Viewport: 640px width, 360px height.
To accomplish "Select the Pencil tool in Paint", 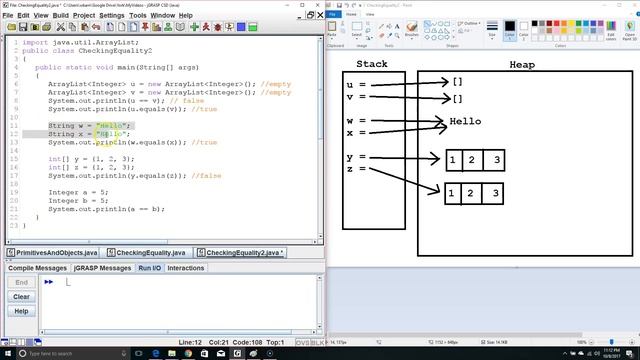I will 381,26.
